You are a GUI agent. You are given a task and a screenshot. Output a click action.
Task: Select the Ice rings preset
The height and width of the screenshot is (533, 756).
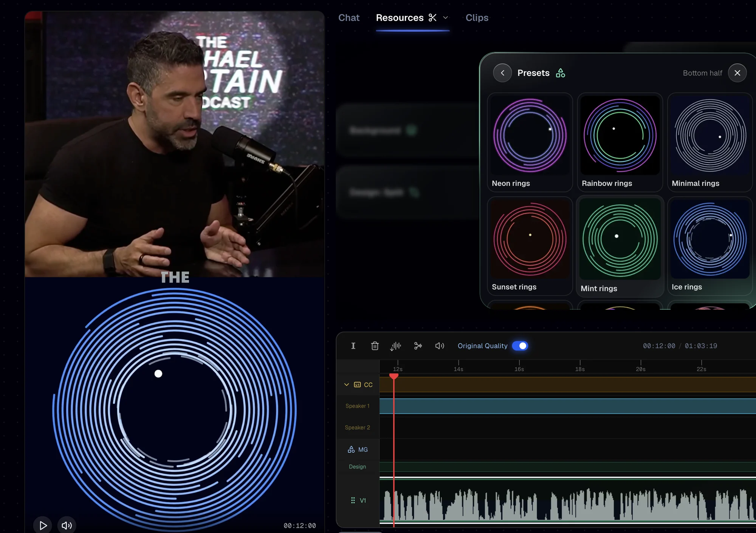click(x=710, y=246)
